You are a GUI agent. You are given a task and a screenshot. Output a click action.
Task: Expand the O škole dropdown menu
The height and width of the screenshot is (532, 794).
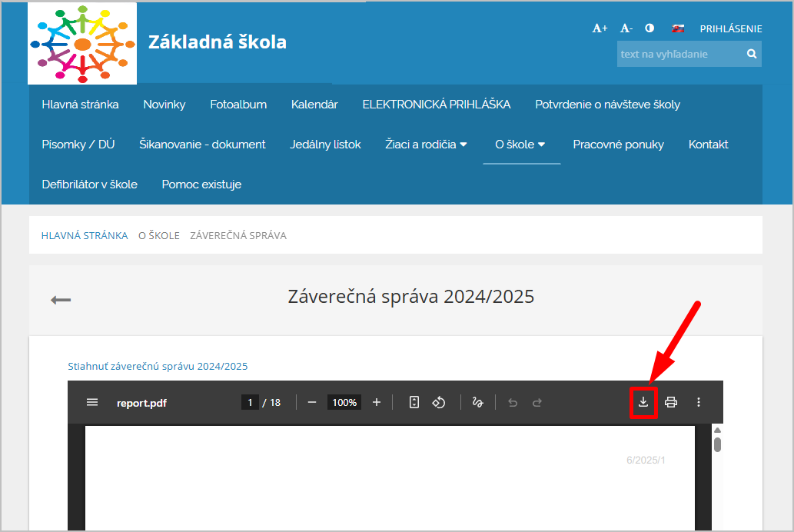[x=520, y=145]
